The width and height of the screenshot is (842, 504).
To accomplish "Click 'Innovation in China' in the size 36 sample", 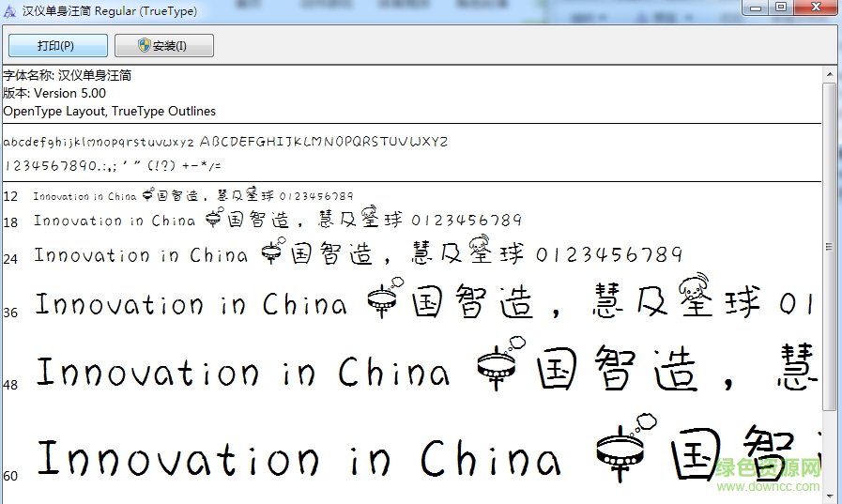I will [191, 304].
